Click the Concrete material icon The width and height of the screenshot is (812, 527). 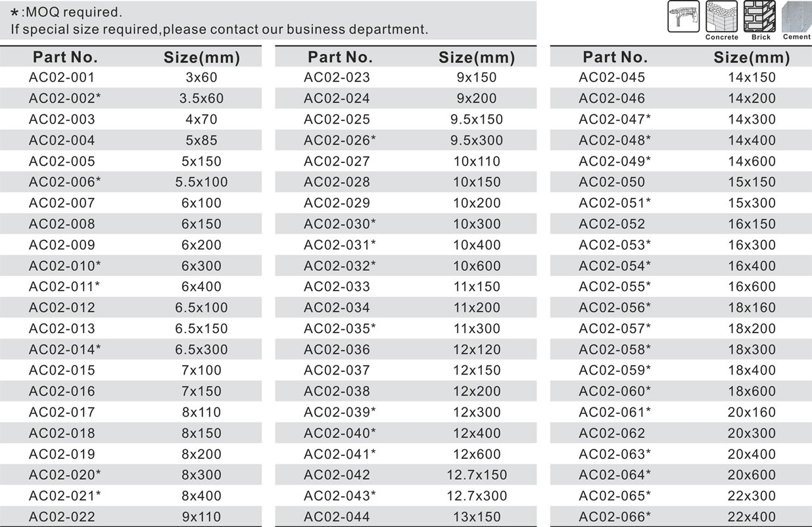pos(721,16)
